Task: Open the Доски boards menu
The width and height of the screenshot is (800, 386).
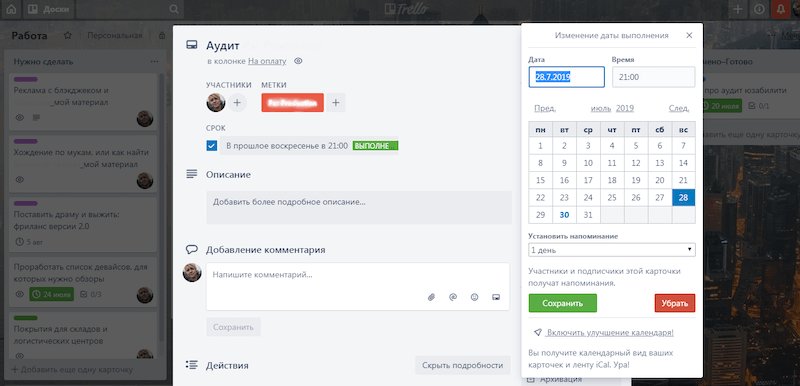Action: pos(48,9)
